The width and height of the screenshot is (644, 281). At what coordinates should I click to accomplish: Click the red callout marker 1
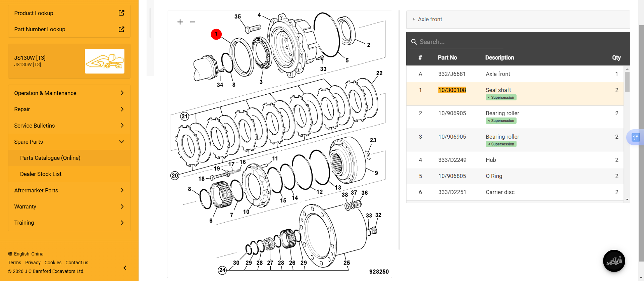[x=216, y=34]
